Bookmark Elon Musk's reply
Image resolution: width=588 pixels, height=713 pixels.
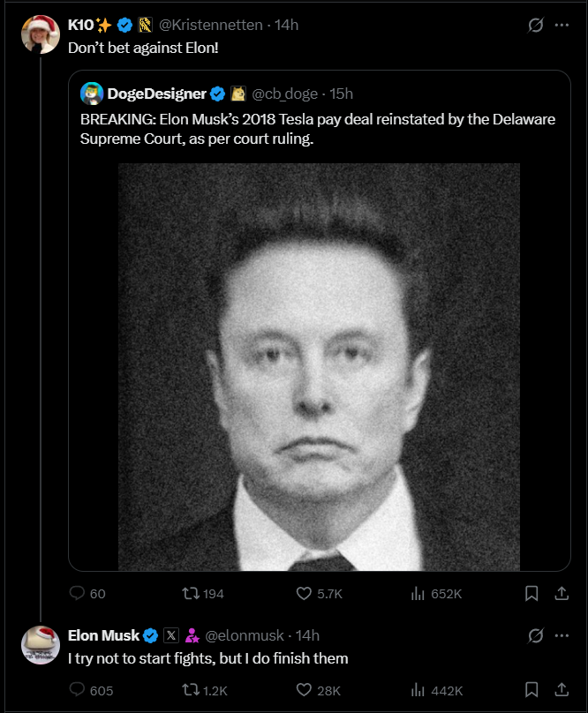531,690
